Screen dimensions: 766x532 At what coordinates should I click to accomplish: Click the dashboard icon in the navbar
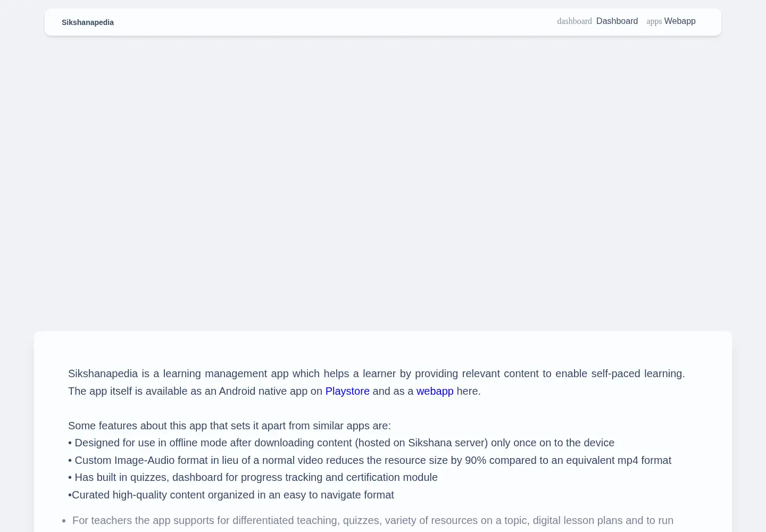pyautogui.click(x=574, y=21)
